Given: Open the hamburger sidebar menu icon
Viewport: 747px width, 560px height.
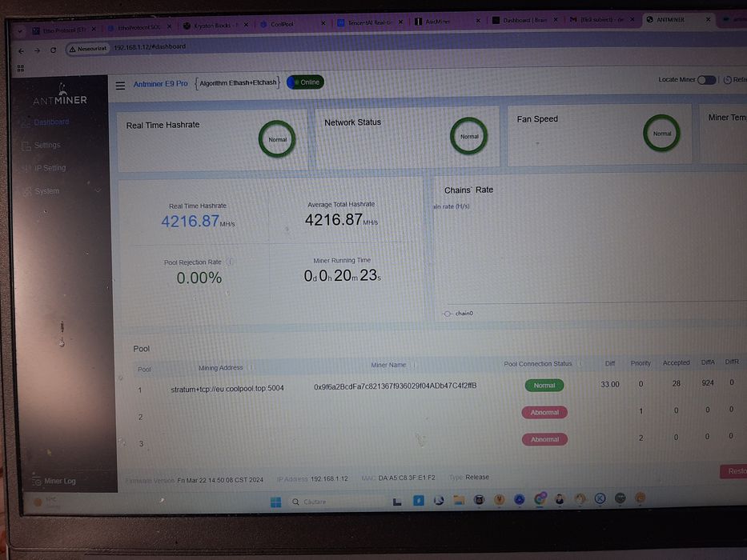Looking at the screenshot, I should pyautogui.click(x=120, y=86).
